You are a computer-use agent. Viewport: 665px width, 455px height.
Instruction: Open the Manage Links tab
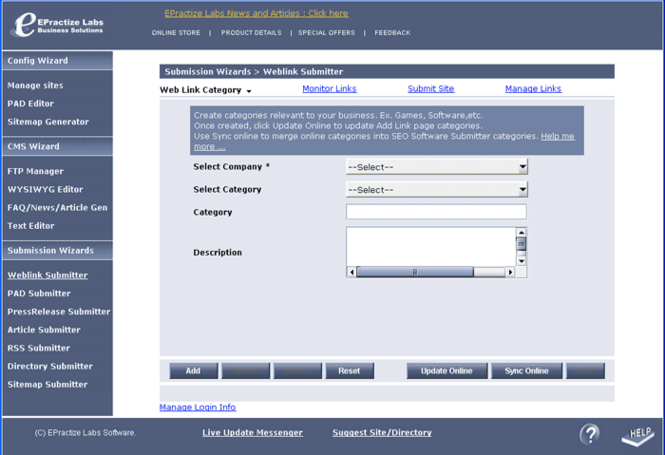(x=533, y=89)
